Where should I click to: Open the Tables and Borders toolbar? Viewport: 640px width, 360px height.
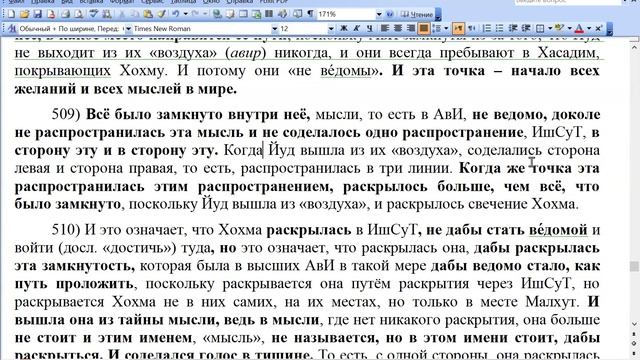230,14
